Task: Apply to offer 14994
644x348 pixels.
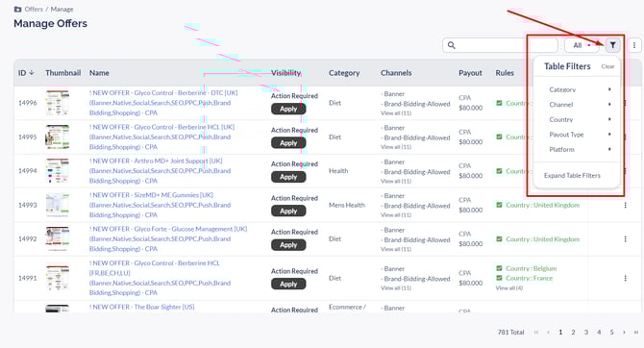Action: pyautogui.click(x=288, y=177)
